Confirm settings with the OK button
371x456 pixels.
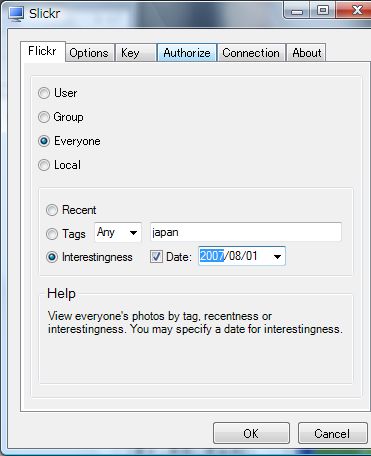[x=251, y=434]
